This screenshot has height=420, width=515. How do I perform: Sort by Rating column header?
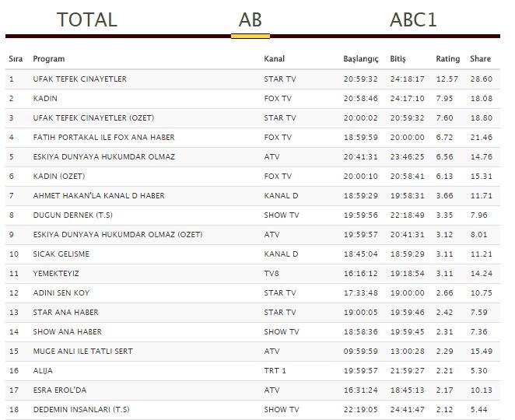(x=447, y=59)
